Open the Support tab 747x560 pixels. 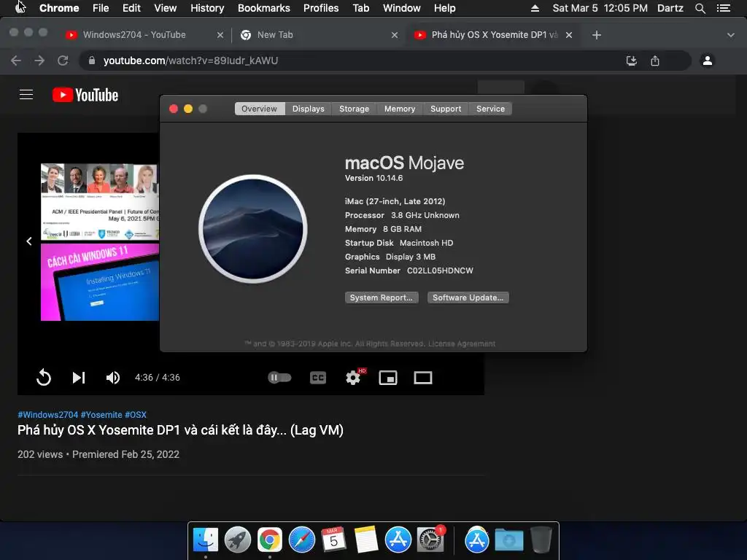(x=446, y=109)
